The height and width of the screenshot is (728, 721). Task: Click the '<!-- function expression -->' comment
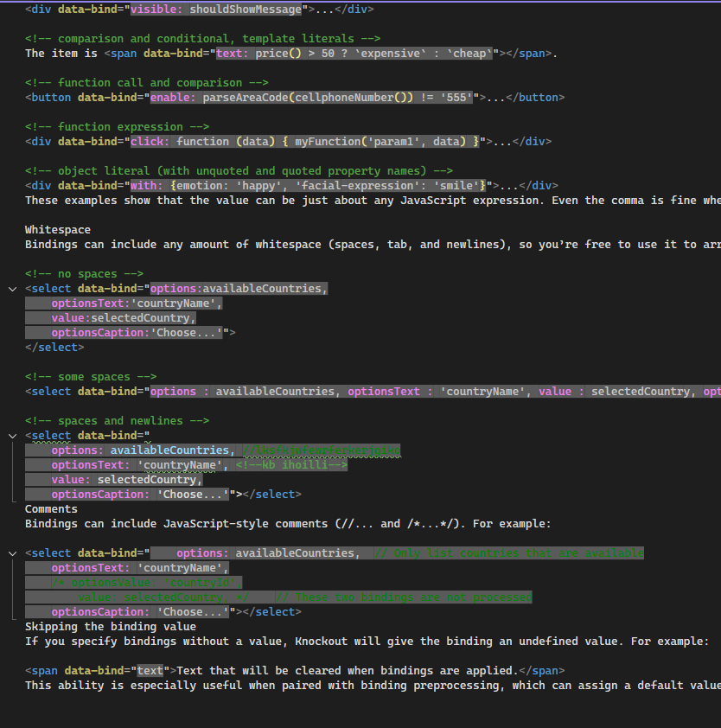click(x=117, y=127)
